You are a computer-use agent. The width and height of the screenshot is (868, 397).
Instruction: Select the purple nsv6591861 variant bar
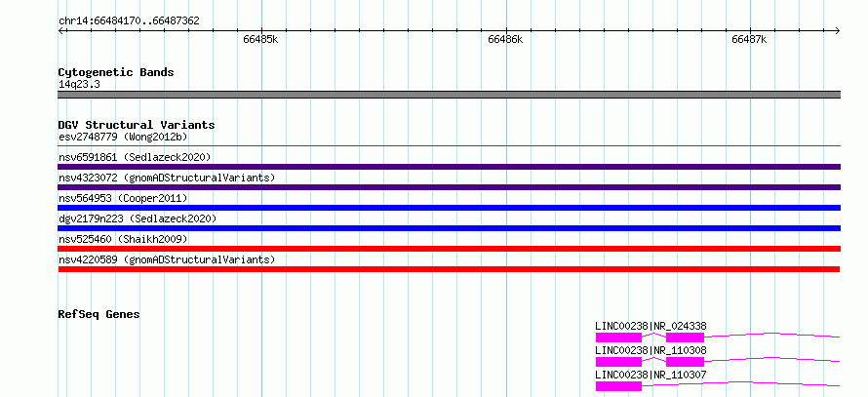pyautogui.click(x=449, y=167)
